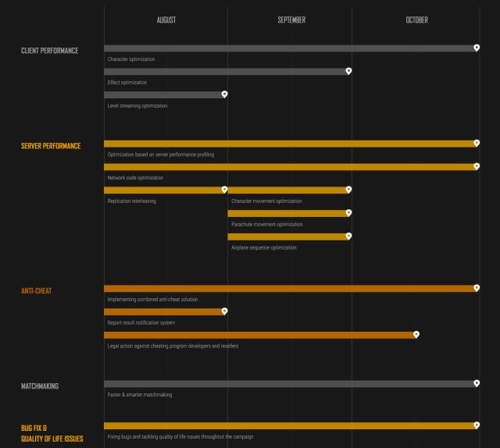Select the pin on the server performance profiling bar
This screenshot has height=448, width=500.
[x=477, y=143]
